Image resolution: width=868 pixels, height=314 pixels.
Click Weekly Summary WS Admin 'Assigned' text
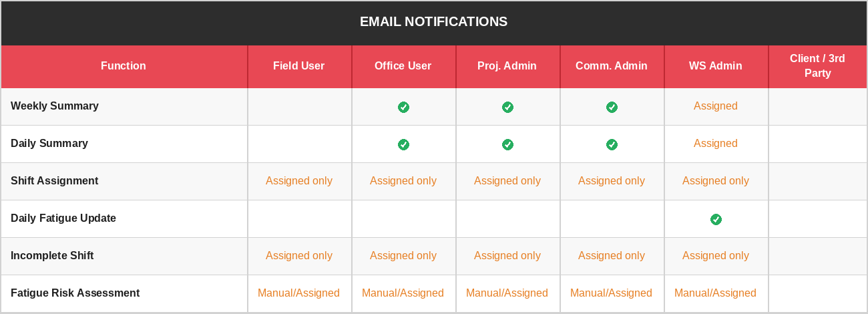click(x=715, y=106)
